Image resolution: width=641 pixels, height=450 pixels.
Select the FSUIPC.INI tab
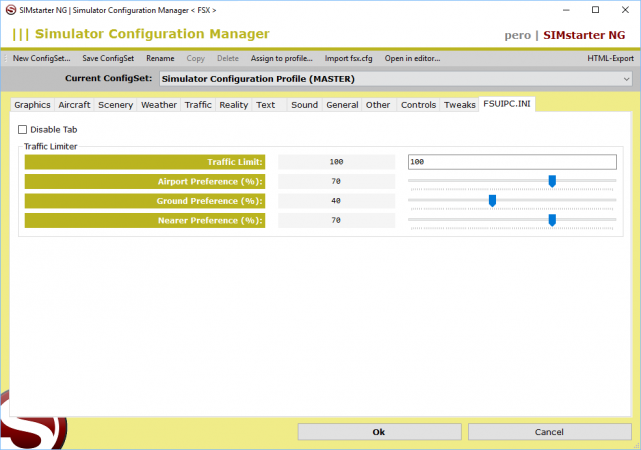[x=507, y=104]
